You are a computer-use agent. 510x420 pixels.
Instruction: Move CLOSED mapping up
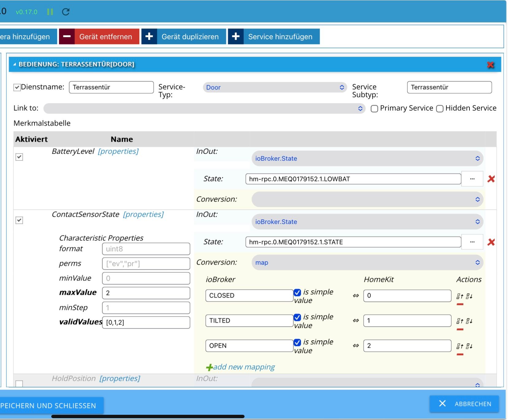[459, 296]
